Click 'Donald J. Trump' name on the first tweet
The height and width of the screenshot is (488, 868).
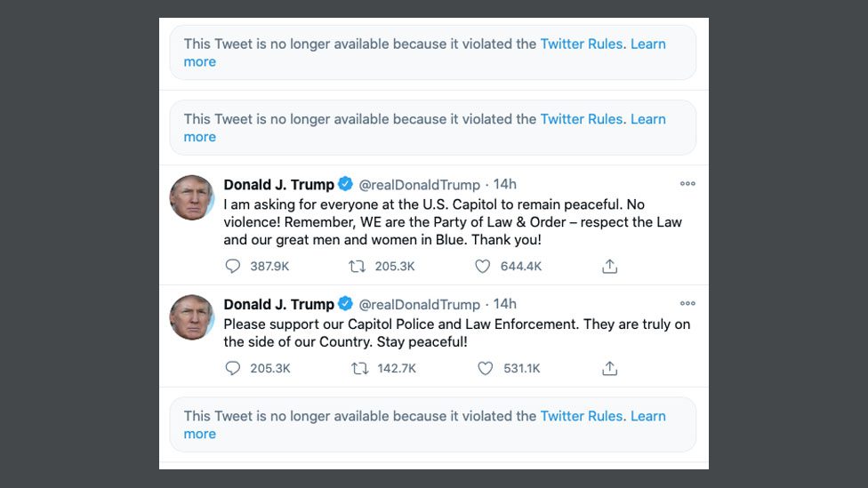click(x=278, y=185)
